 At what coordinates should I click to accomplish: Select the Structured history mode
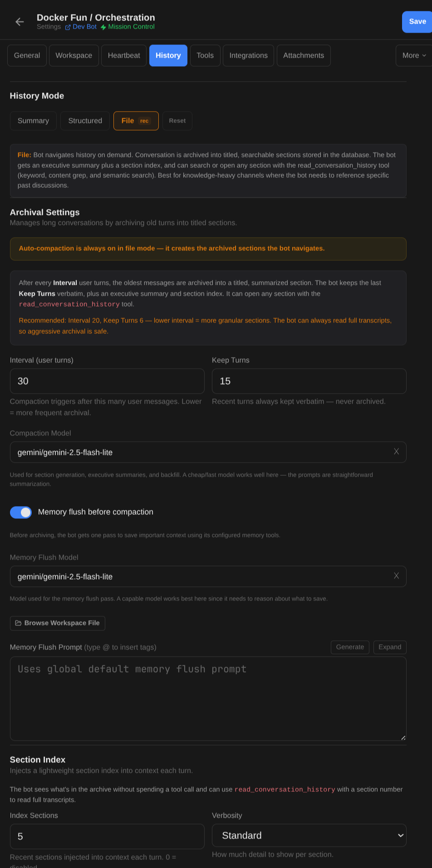85,121
